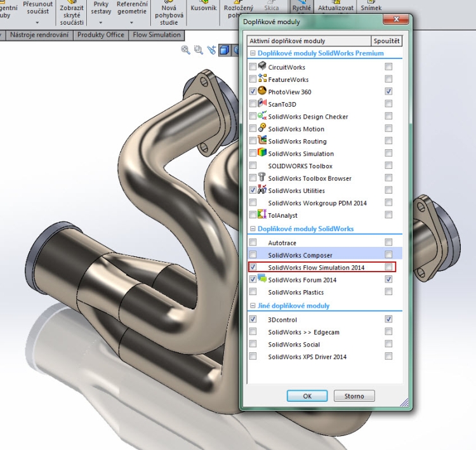This screenshot has width=476, height=450.
Task: Enable the SolidWorks Composer active checkbox
Action: tap(253, 255)
